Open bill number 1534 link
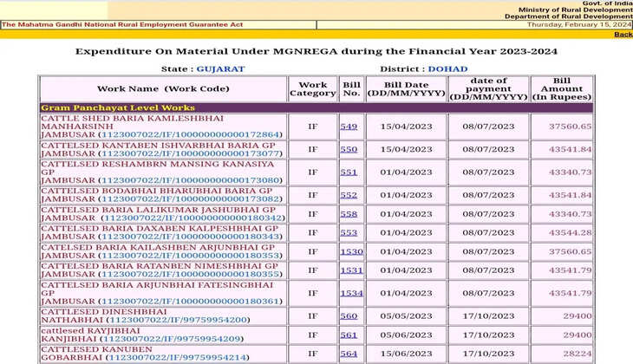The height and width of the screenshot is (364, 633). [351, 293]
